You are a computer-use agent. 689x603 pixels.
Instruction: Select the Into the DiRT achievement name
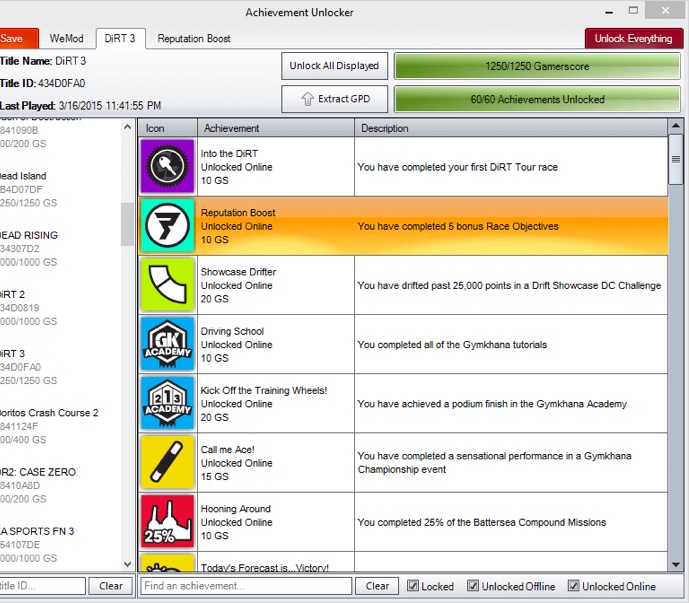(229, 153)
